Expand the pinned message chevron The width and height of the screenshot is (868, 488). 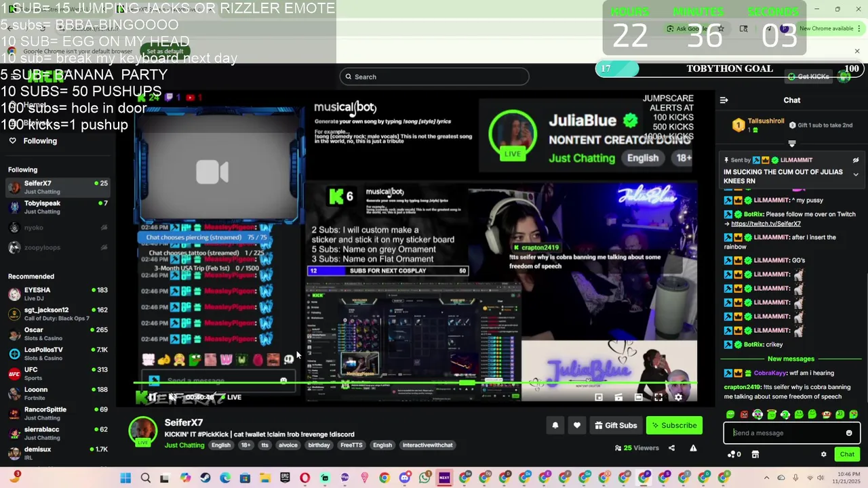tap(856, 175)
